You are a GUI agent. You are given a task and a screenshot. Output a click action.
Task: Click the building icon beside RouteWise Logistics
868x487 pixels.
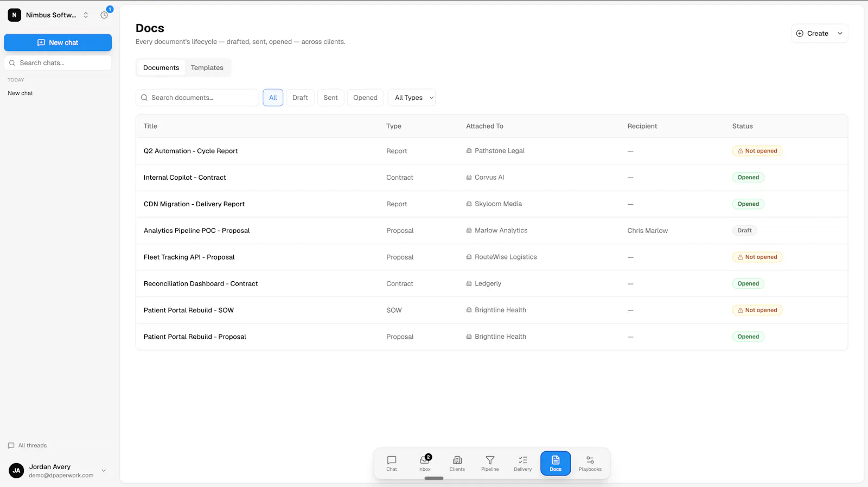469,257
